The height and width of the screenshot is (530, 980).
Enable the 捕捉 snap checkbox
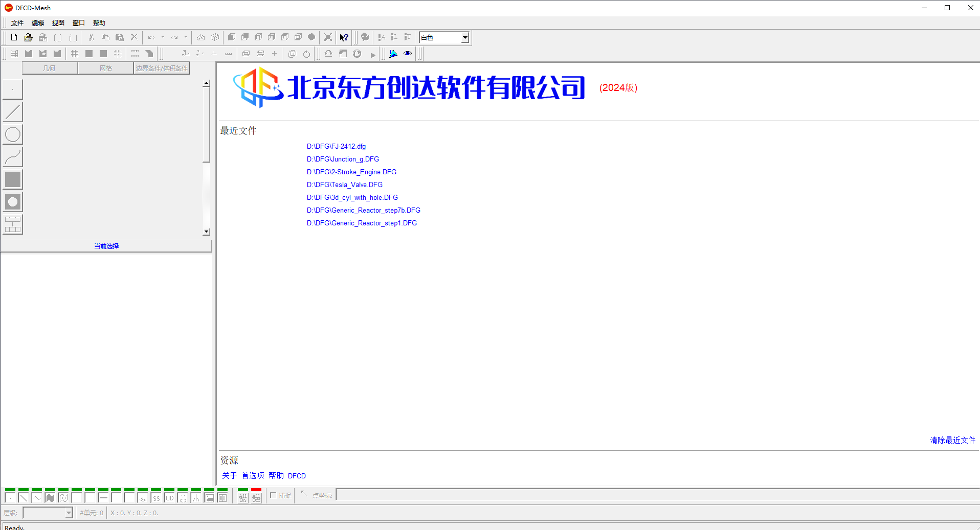coord(274,495)
